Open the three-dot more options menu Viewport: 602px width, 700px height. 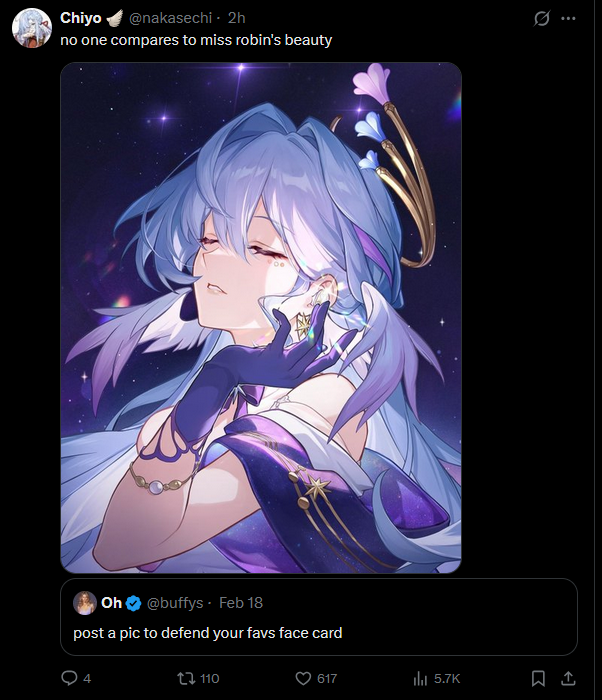click(x=568, y=18)
